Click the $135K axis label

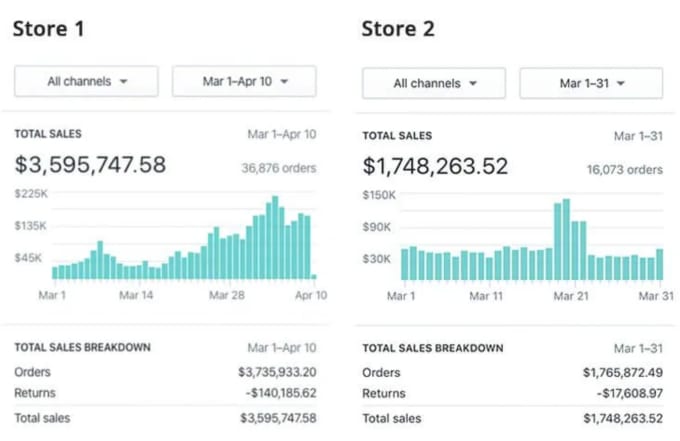[x=30, y=225]
